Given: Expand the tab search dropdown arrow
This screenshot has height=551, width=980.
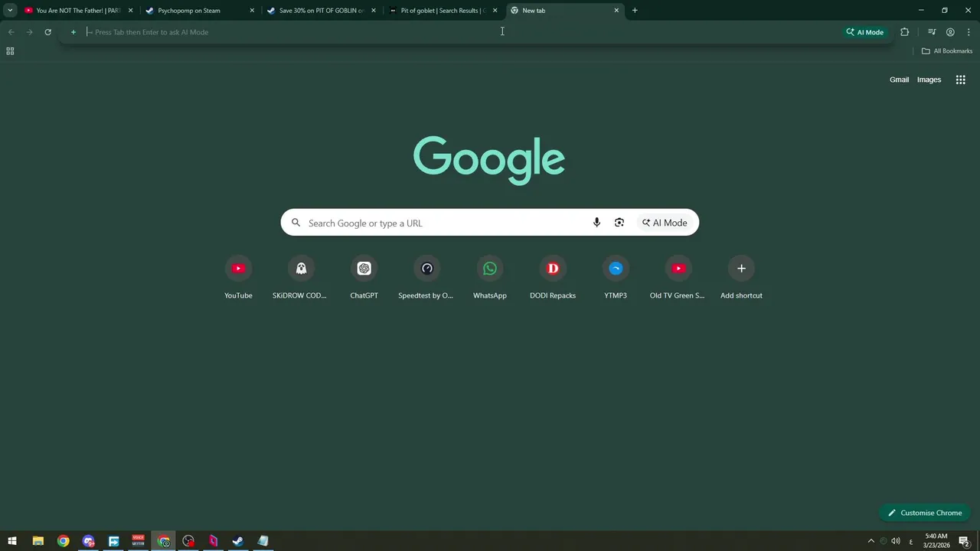Looking at the screenshot, I should tap(10, 11).
